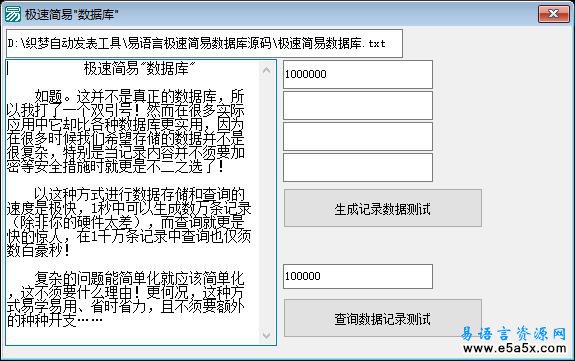
Task: Click the second empty field below 1000000
Action: (x=358, y=136)
